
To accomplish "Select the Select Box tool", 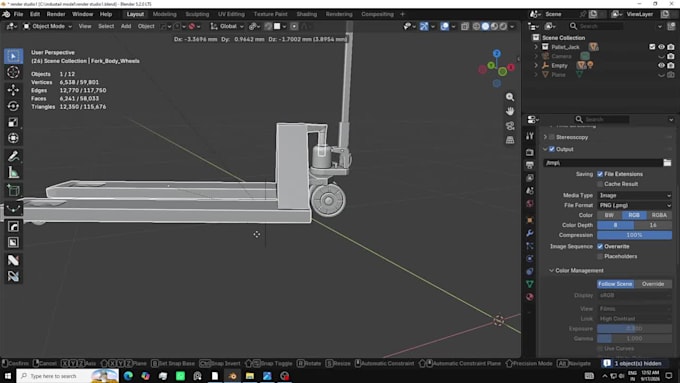I will [13, 56].
